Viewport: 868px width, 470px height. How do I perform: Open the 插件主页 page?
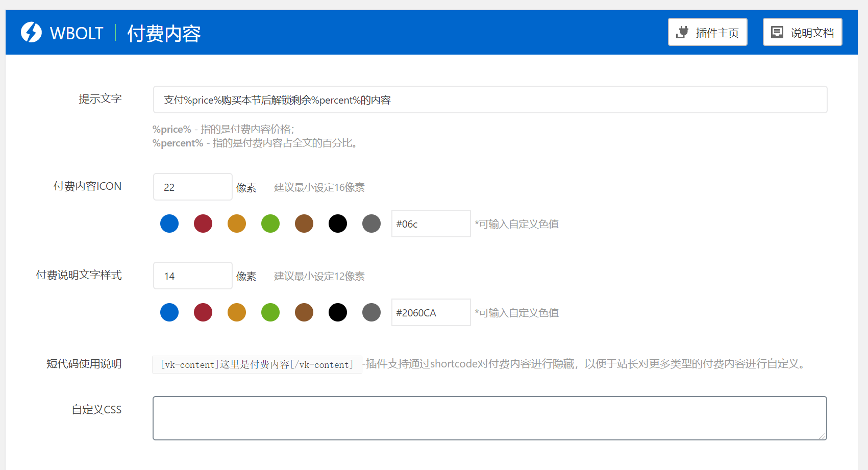click(x=707, y=32)
